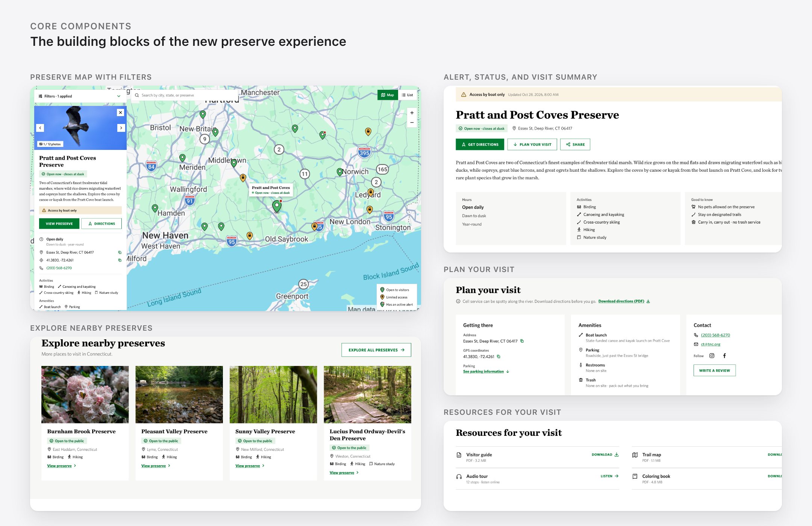Click the preserve search input field
Screen dimensions: 812x526
pos(185,95)
